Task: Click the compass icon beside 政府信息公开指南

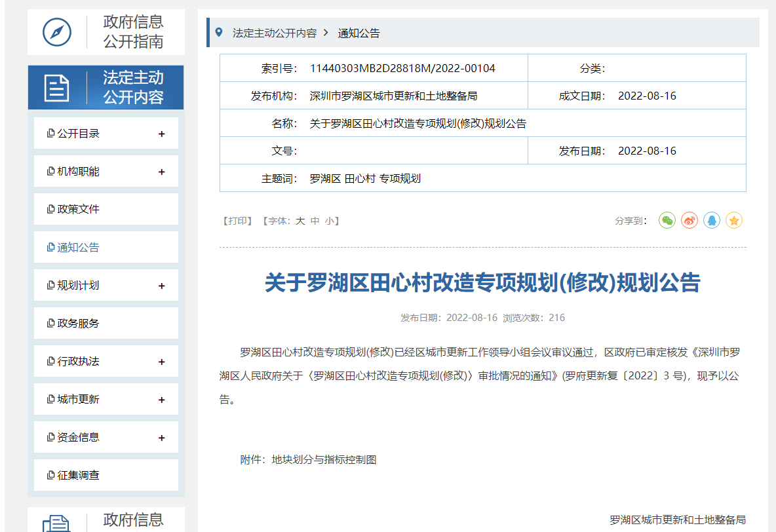Action: click(57, 32)
